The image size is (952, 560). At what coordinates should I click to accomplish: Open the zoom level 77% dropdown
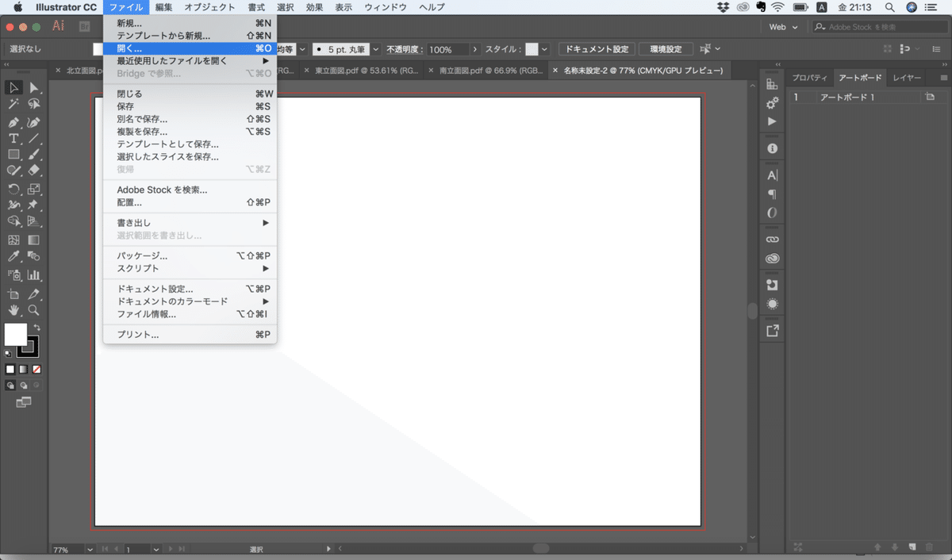89,549
